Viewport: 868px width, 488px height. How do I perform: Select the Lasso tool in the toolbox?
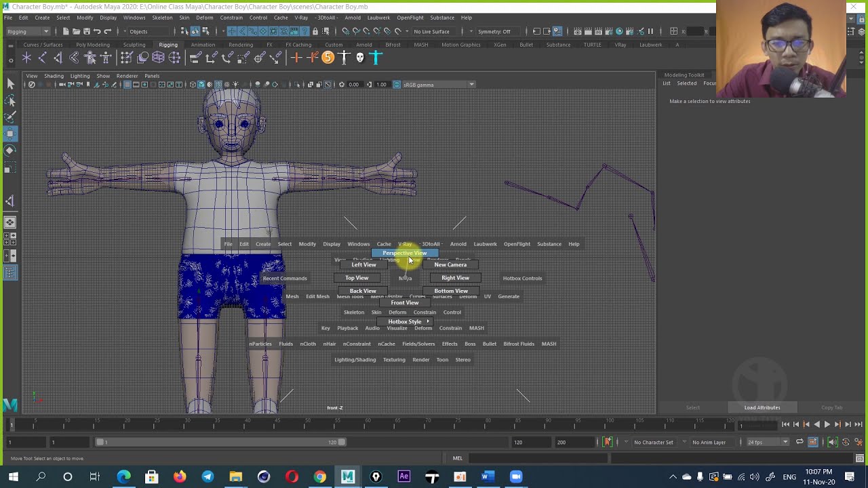pyautogui.click(x=10, y=100)
